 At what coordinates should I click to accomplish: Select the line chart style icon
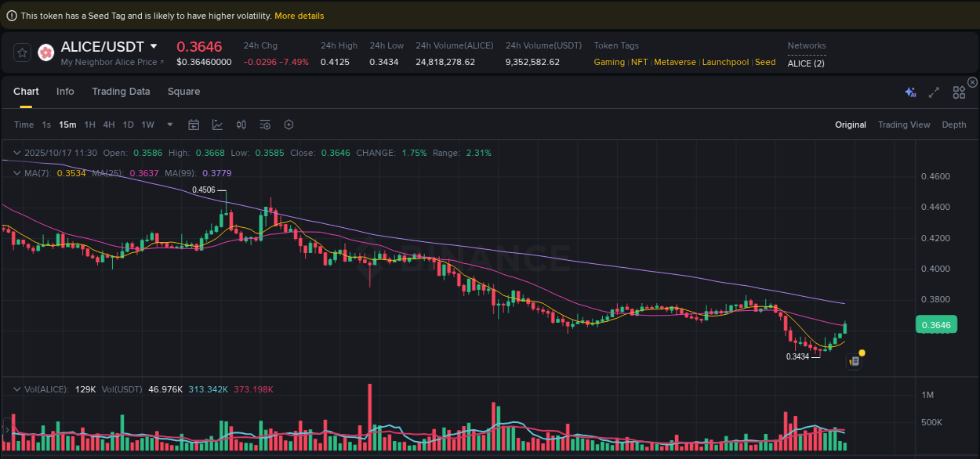point(217,125)
